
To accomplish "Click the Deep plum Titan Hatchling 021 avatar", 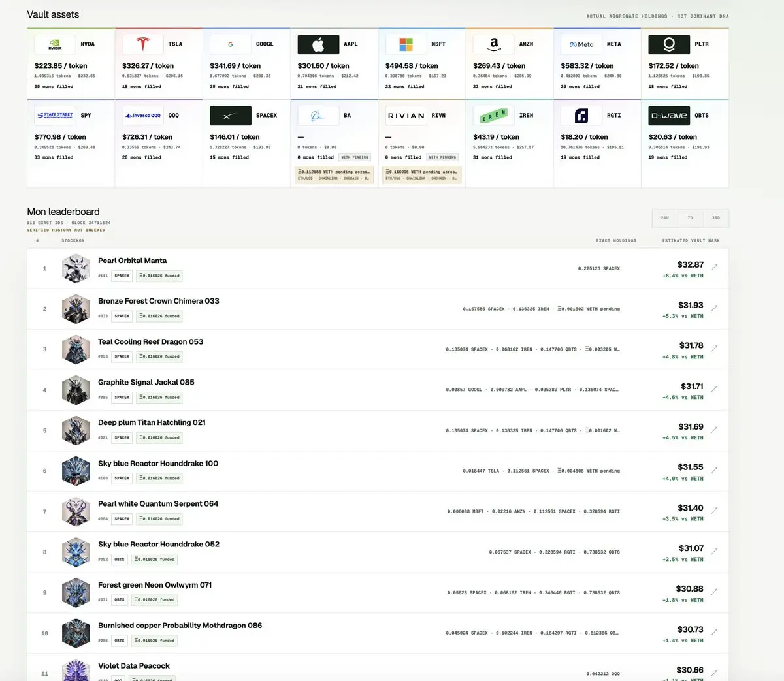I will coord(76,430).
